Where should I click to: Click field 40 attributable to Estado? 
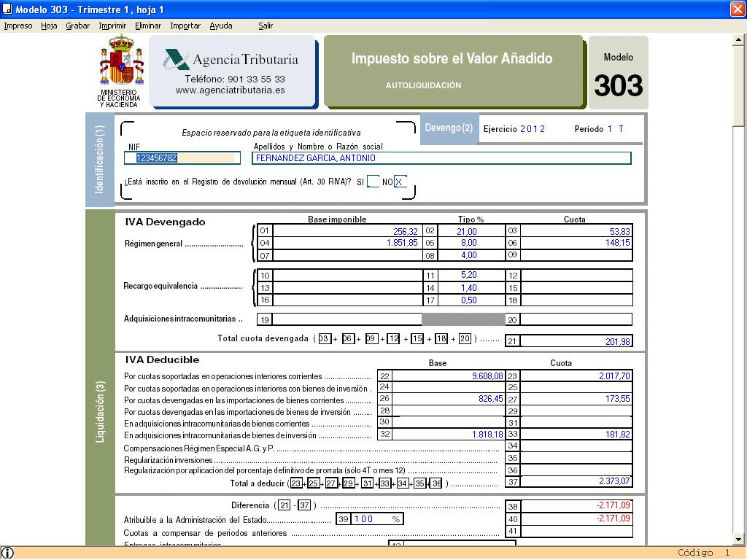pos(576,518)
